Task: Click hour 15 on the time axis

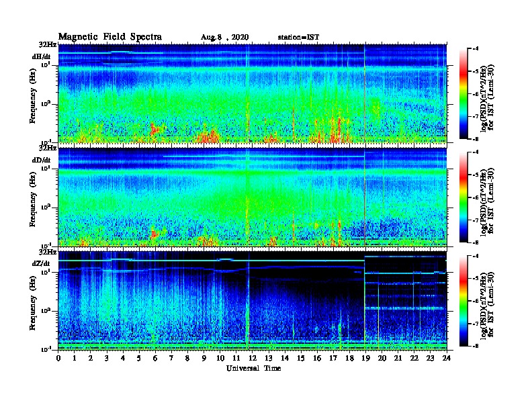Action: 301,359
